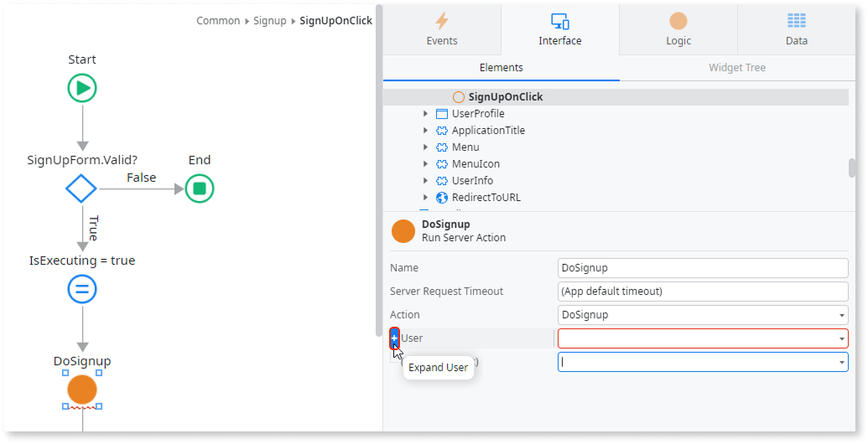Click the empty User value field

[x=703, y=338]
